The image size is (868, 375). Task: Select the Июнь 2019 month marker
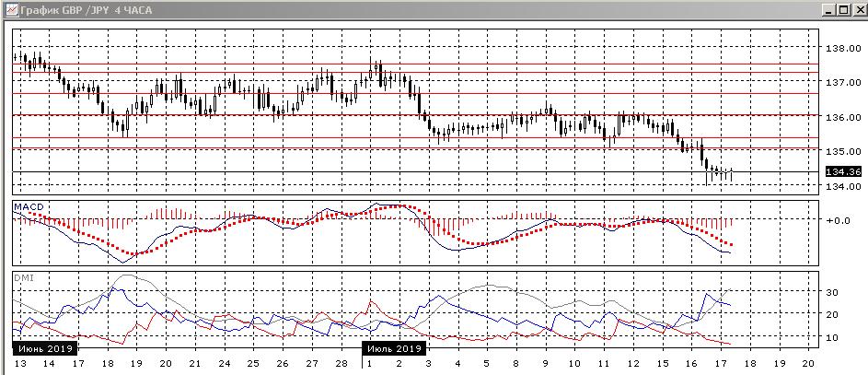[44, 349]
